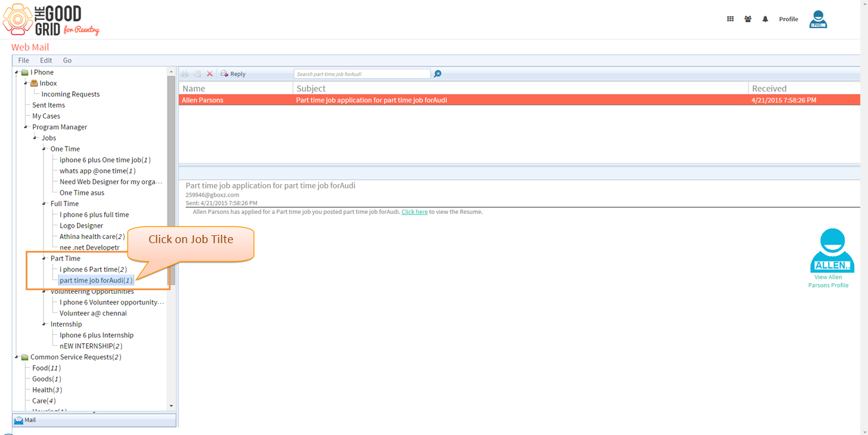
Task: Sort by the Received column header
Action: (x=804, y=88)
